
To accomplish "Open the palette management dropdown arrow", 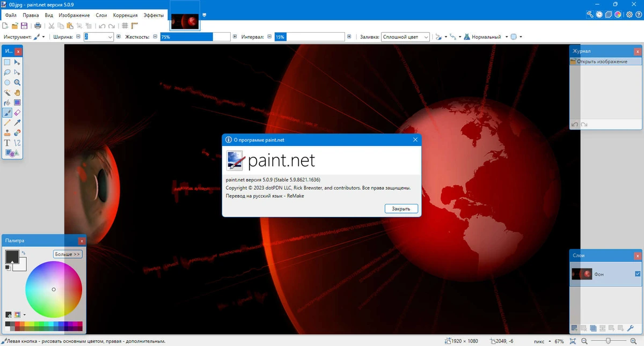I will pyautogui.click(x=24, y=315).
